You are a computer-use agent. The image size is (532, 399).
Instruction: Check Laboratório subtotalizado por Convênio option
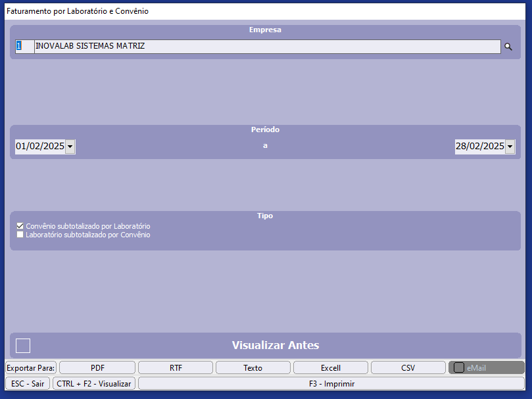pyautogui.click(x=20, y=235)
